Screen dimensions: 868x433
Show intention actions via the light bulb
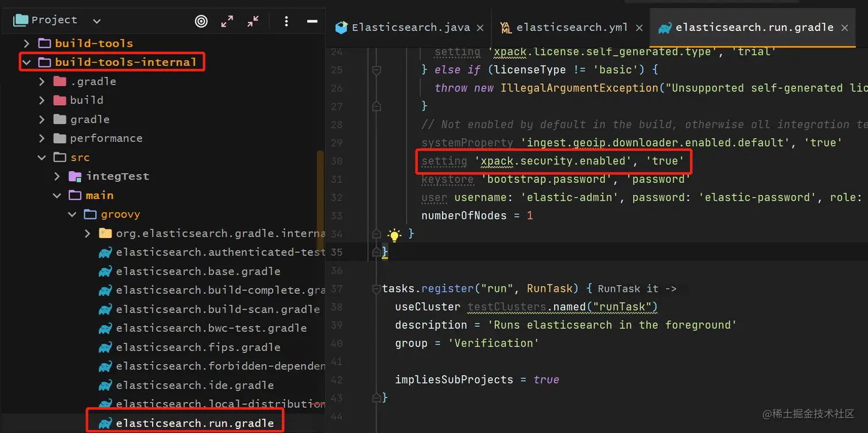point(394,235)
